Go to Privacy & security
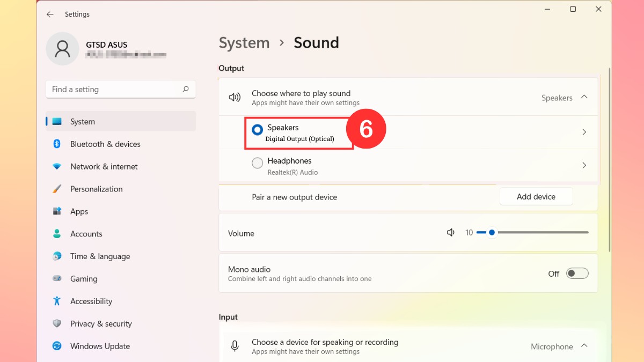This screenshot has height=362, width=644. pyautogui.click(x=101, y=324)
